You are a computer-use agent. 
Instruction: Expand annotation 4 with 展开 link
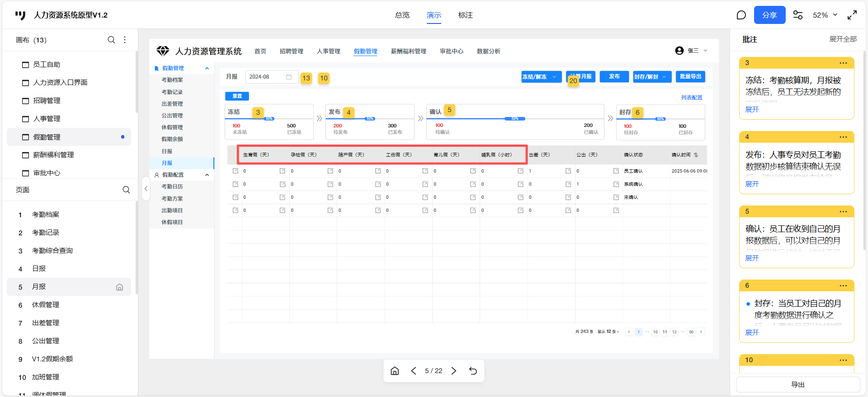point(752,184)
